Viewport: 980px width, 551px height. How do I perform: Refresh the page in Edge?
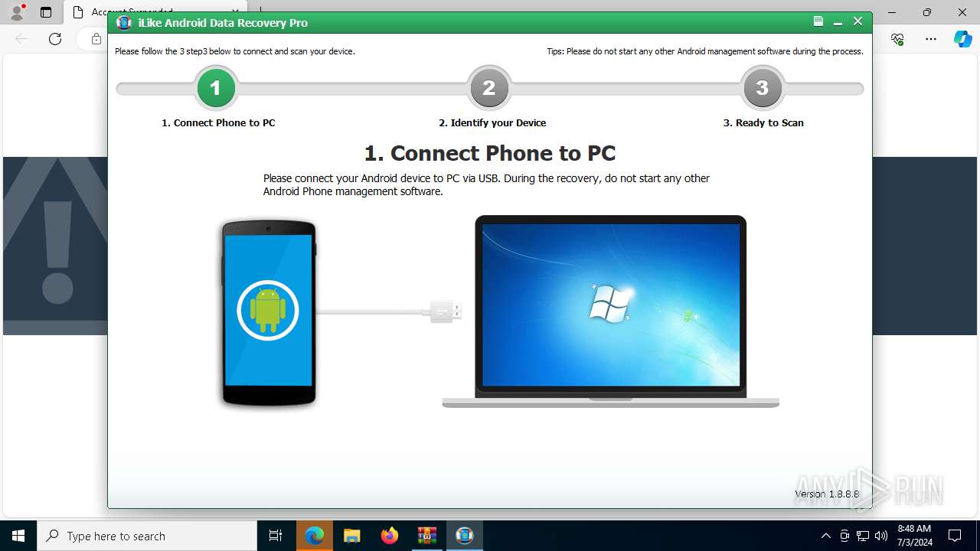[x=55, y=39]
